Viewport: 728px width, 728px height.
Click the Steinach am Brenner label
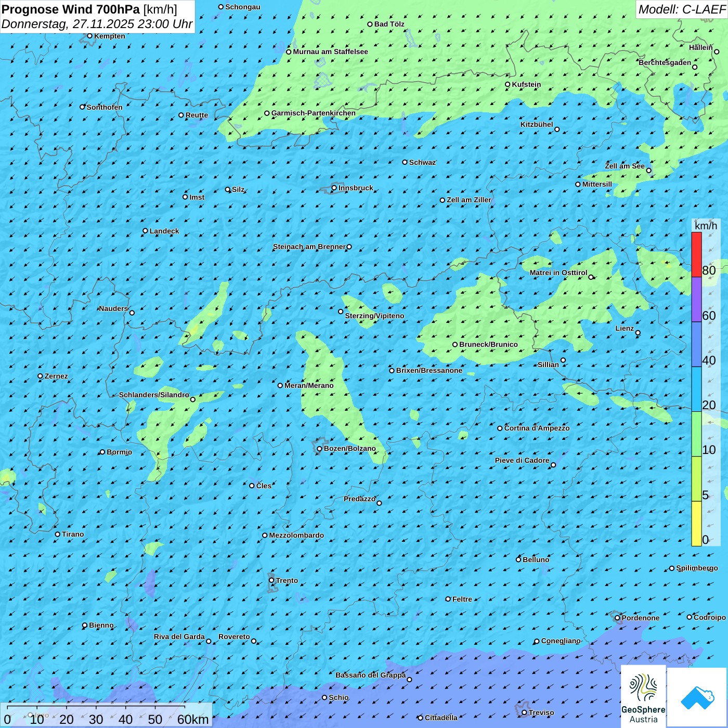click(x=309, y=246)
